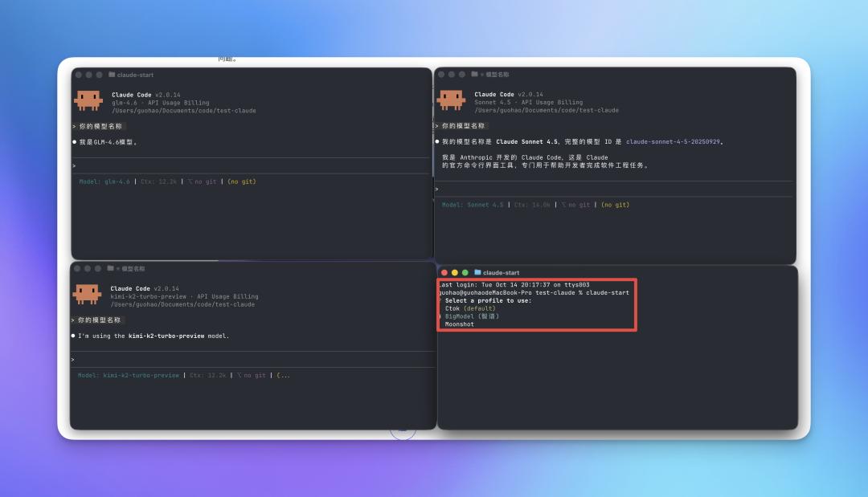Viewport: 868px width, 497px height.
Task: Click 'Claude Code v2.0.14' heading in kimi window
Action: (x=145, y=288)
